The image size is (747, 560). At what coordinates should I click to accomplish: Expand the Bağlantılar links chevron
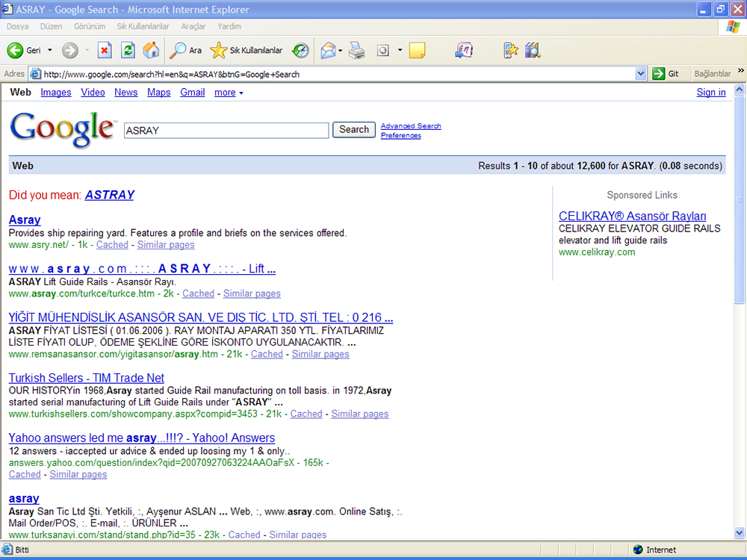pyautogui.click(x=741, y=70)
